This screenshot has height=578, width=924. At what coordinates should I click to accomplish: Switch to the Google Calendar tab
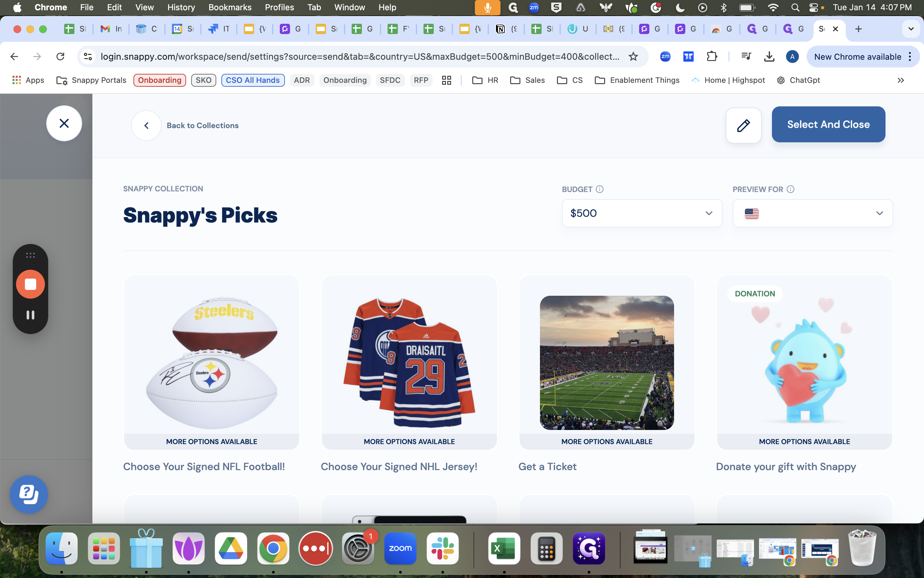pos(183,29)
